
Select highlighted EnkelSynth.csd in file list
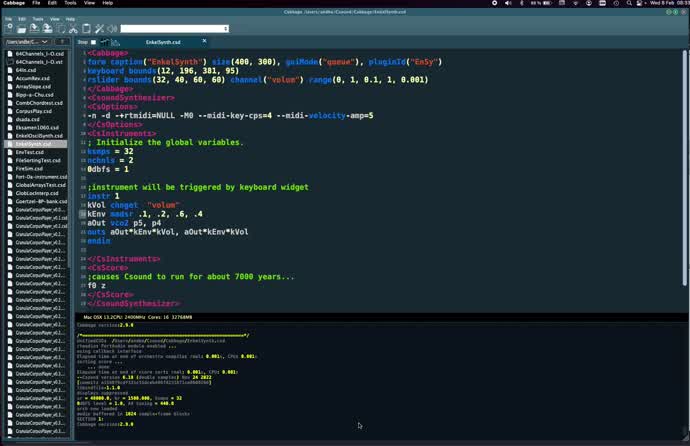tap(36, 144)
